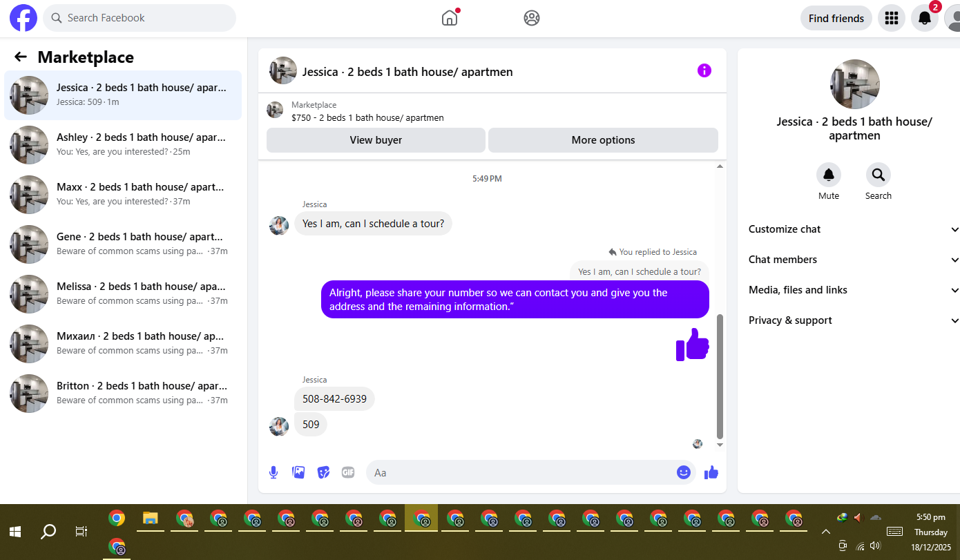Image resolution: width=960 pixels, height=560 pixels.
Task: Expand the Privacy & support section
Action: (x=854, y=320)
